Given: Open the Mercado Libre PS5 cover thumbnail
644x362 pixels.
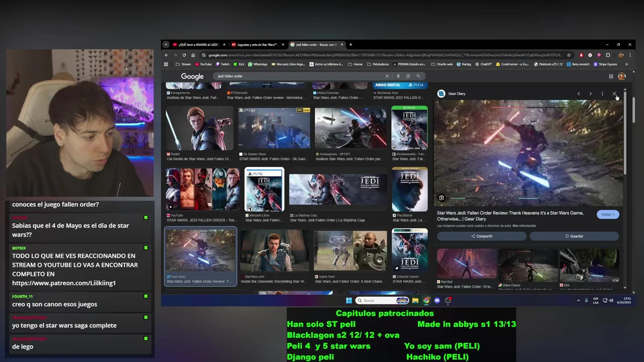Looking at the screenshot, I should pos(264,190).
